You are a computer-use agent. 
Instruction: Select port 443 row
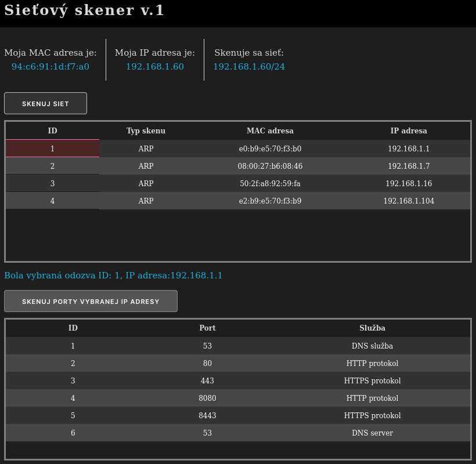[207, 381]
